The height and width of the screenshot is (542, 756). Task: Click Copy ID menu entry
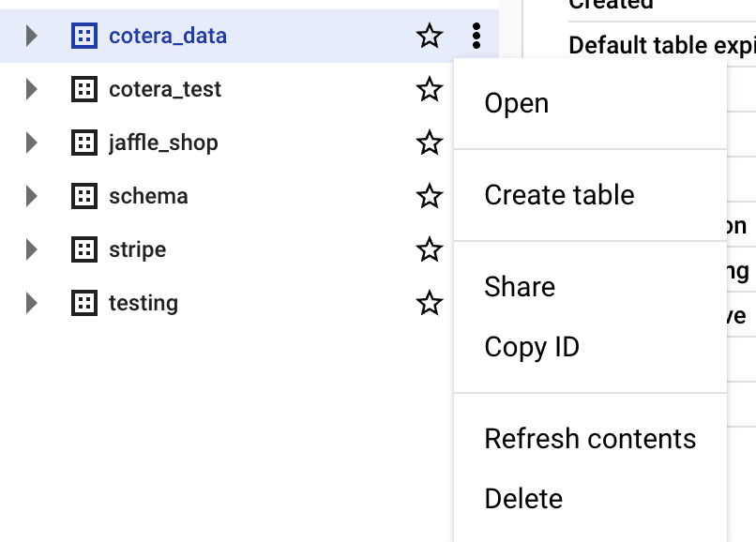tap(532, 347)
